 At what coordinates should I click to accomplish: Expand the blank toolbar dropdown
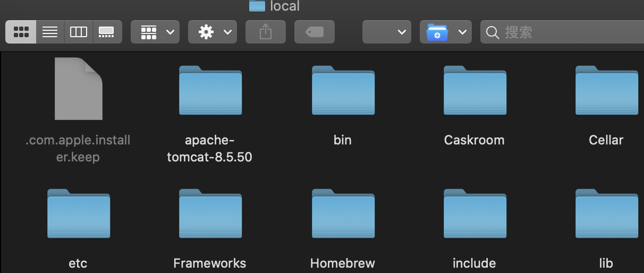pos(387,32)
